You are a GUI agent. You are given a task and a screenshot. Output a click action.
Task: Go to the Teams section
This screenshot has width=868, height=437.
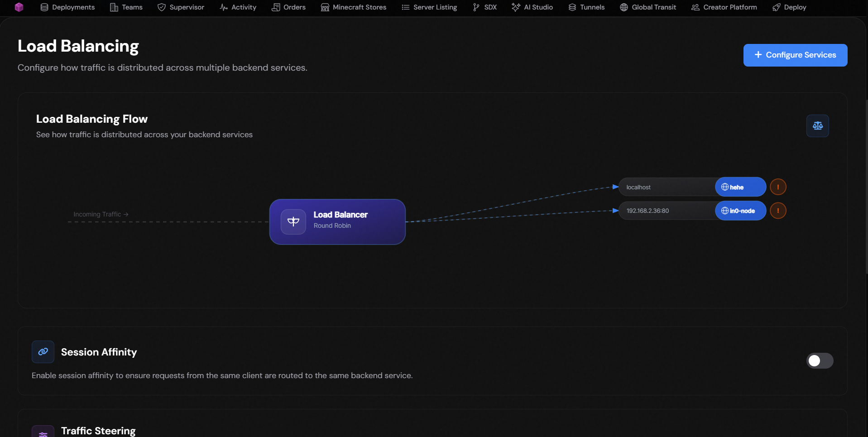coord(126,7)
